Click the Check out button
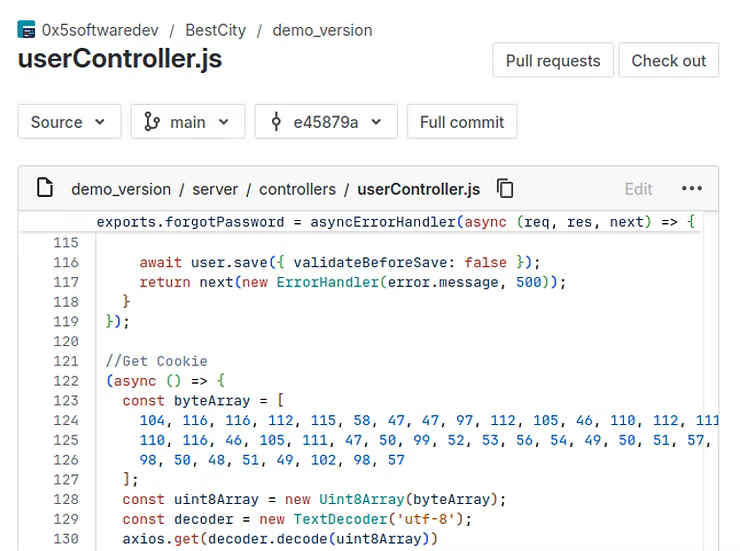Screen dimensions: 740x551 pyautogui.click(x=669, y=60)
